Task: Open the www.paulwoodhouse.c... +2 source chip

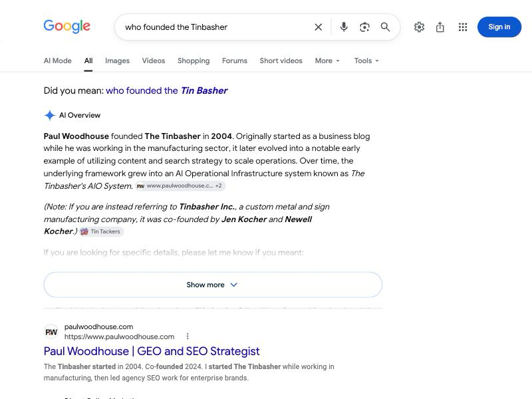Action: point(180,186)
